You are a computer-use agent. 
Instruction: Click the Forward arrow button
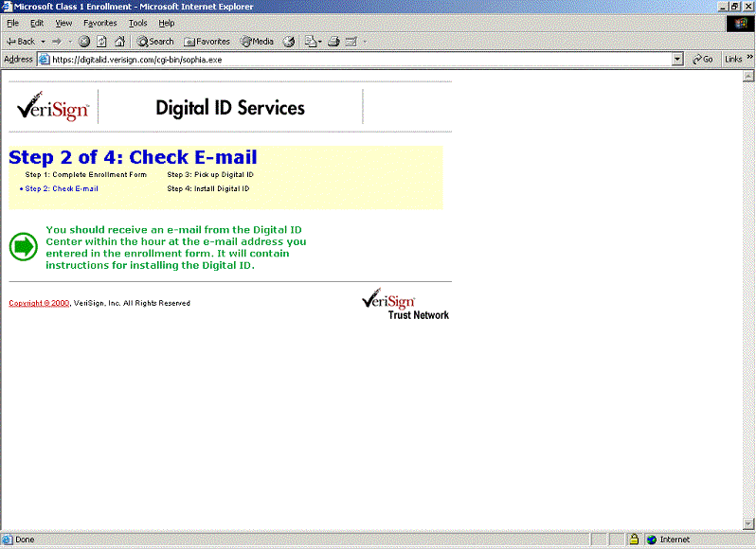tap(57, 42)
